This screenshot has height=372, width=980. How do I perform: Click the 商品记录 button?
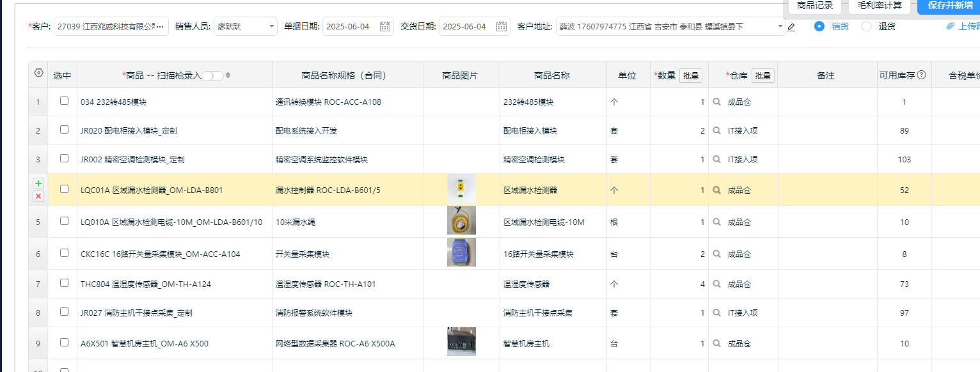click(815, 6)
